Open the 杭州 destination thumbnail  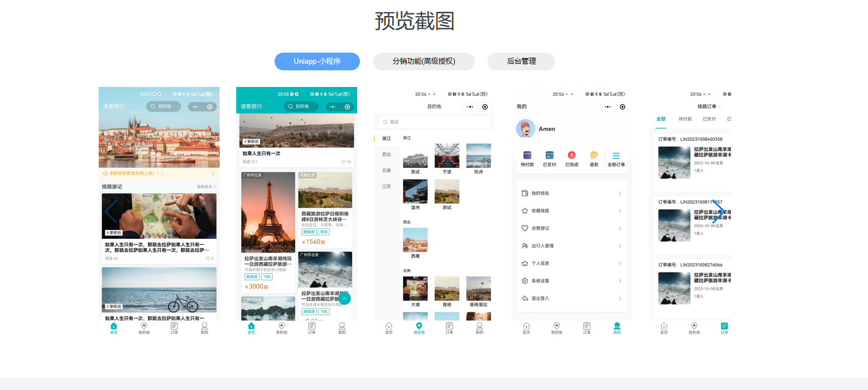click(x=479, y=156)
